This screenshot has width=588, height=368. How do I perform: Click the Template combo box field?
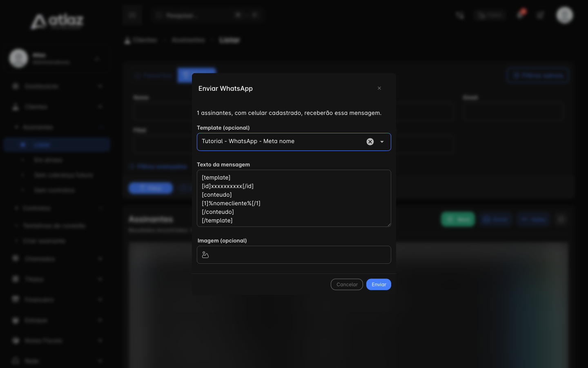[x=294, y=142]
